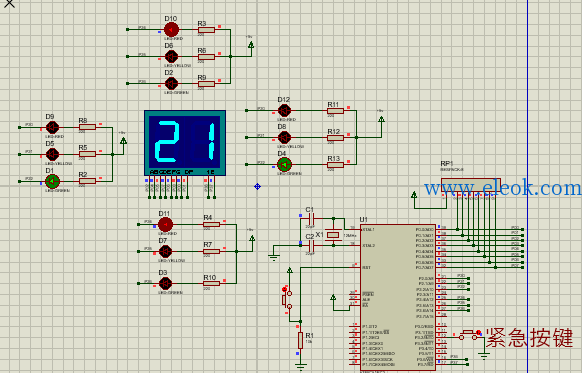Select the red LED D10
The height and width of the screenshot is (373, 582).
pyautogui.click(x=171, y=29)
